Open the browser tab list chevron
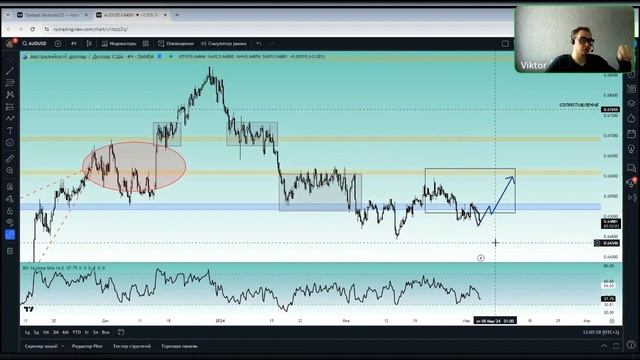Image resolution: width=640 pixels, height=360 pixels. click(8, 15)
